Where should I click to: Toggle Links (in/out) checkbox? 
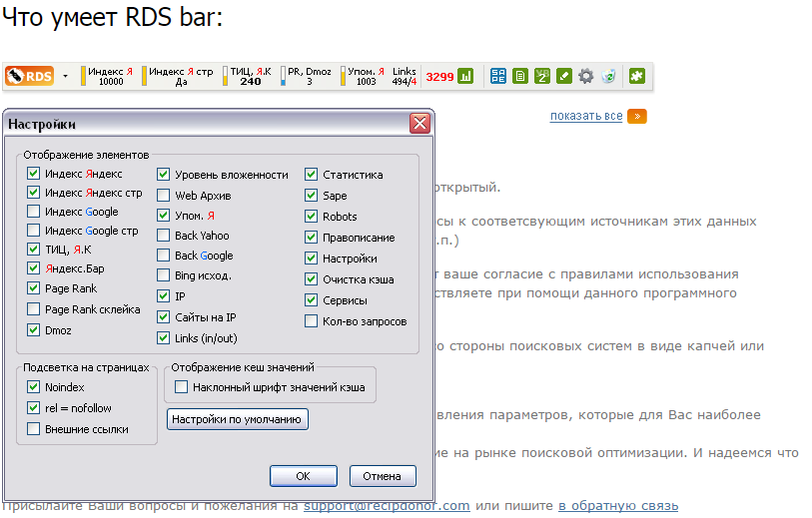[163, 338]
